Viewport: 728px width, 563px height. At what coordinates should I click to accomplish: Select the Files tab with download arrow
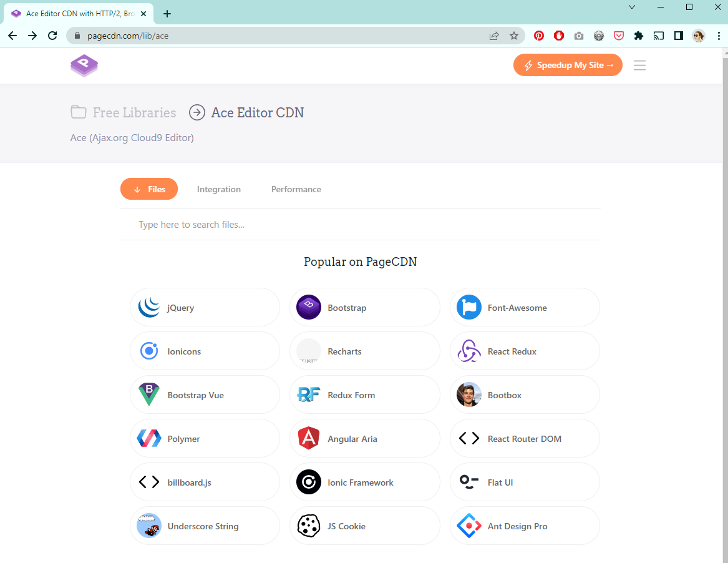(x=148, y=188)
